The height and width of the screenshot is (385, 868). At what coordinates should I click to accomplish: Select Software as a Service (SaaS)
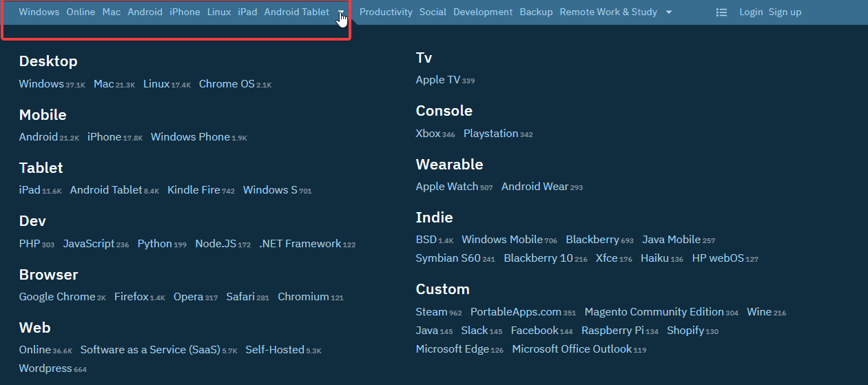[x=150, y=350]
